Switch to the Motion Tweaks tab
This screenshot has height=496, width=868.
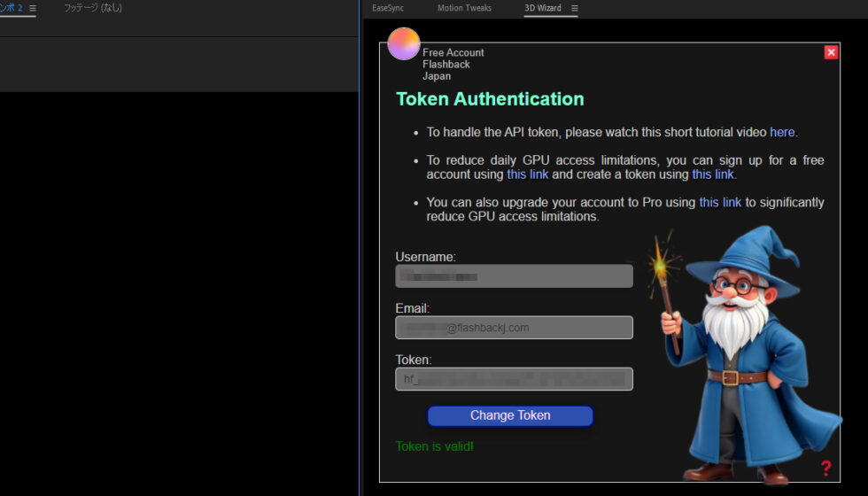(x=465, y=8)
